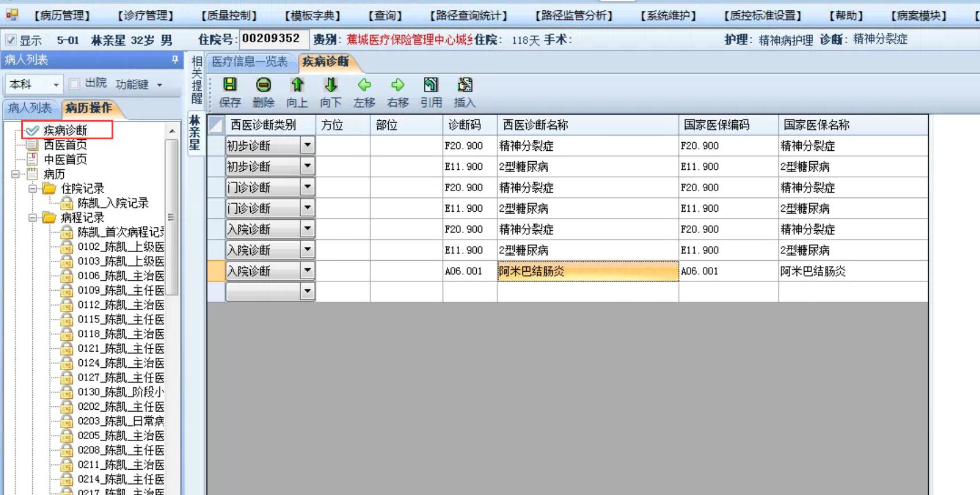Click the 住院记录 folder icon

click(49, 188)
